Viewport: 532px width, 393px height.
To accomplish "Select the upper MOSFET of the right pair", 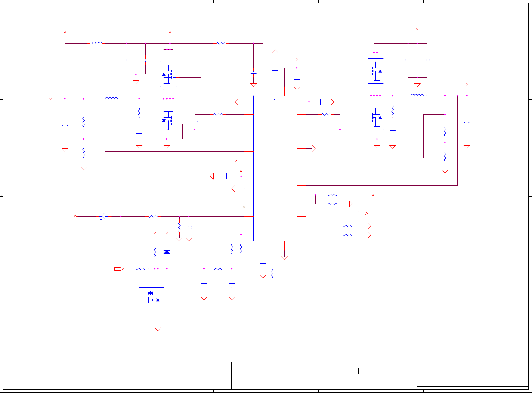I will click(375, 71).
